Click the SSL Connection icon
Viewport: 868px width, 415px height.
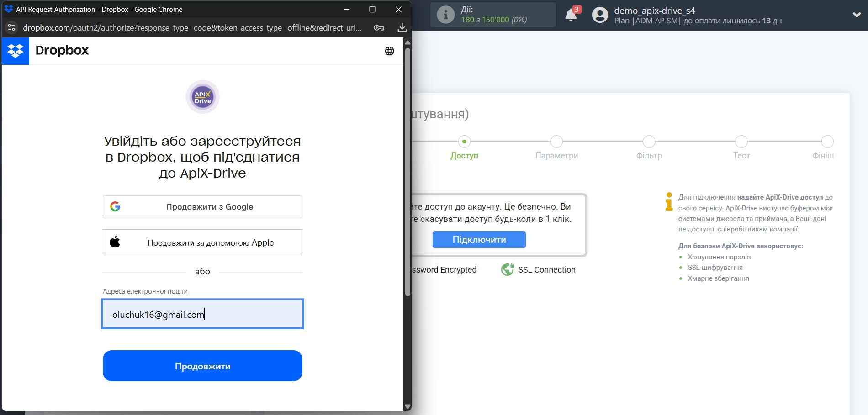pos(508,269)
